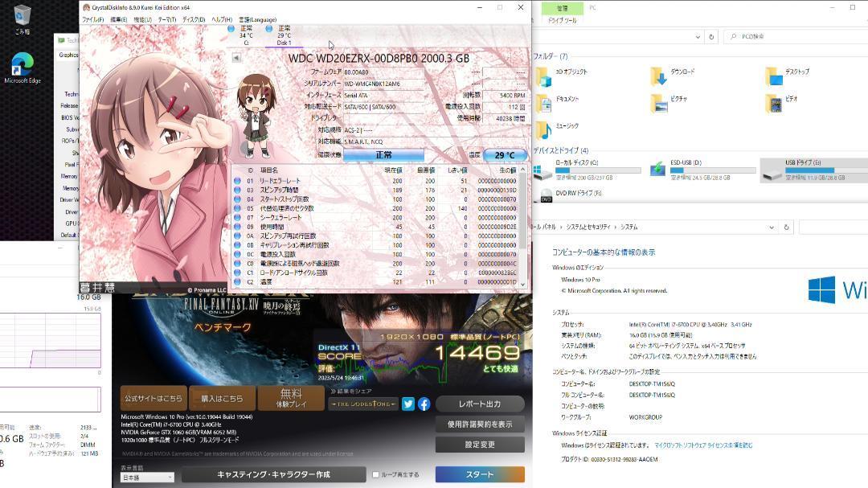Open the マイクロソフトソフトウェアライセンス条項 link
Screen dimensions: 868x488
[703, 445]
